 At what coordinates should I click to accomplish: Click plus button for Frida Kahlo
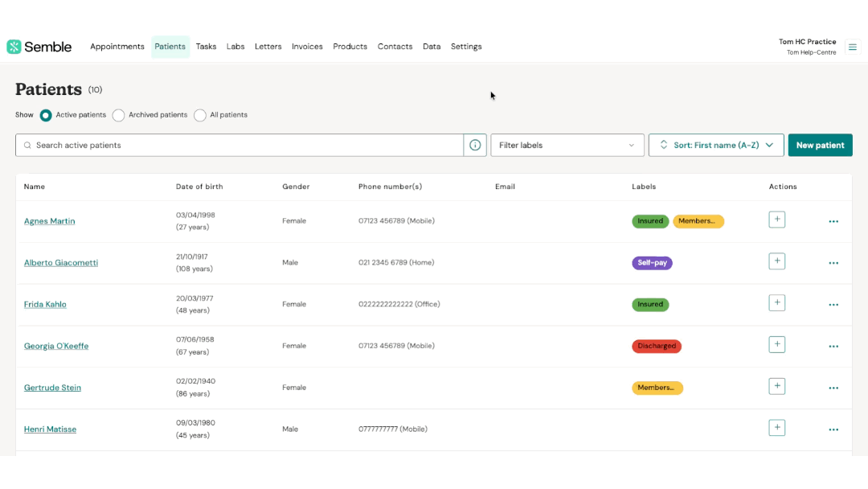coord(776,303)
